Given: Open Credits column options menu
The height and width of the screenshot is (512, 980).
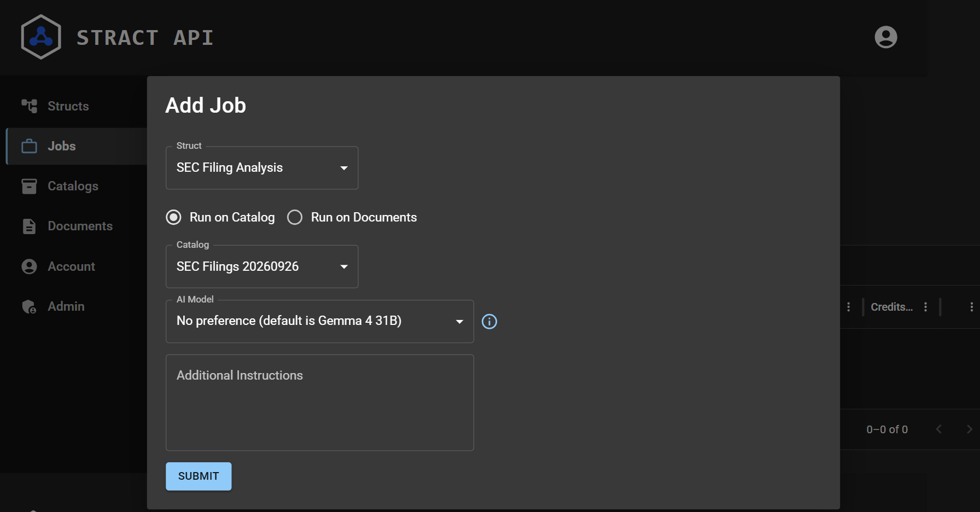Looking at the screenshot, I should [x=925, y=307].
